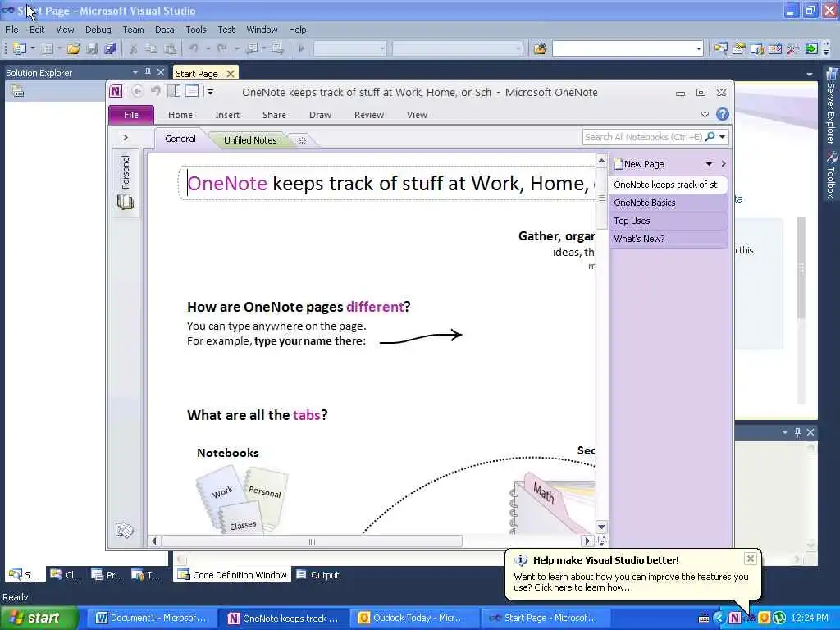Open OneNote Help question mark icon
The image size is (840, 630).
[x=723, y=114]
